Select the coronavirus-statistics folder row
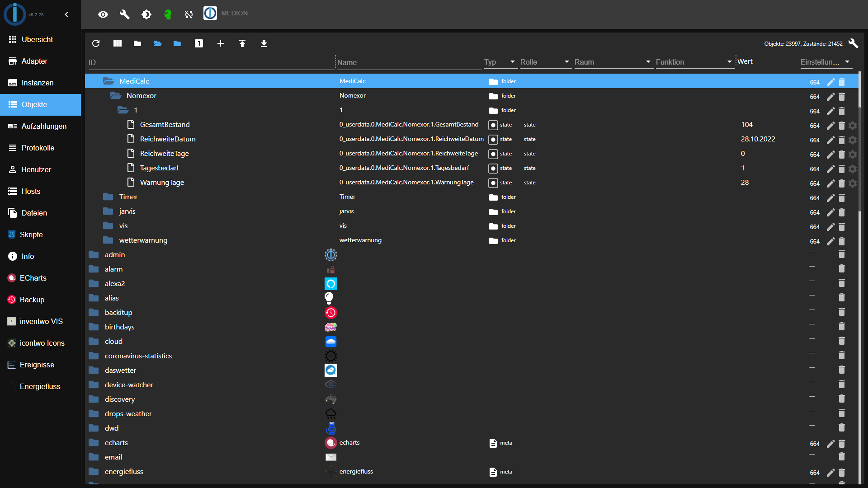This screenshot has width=868, height=488. tap(472, 356)
